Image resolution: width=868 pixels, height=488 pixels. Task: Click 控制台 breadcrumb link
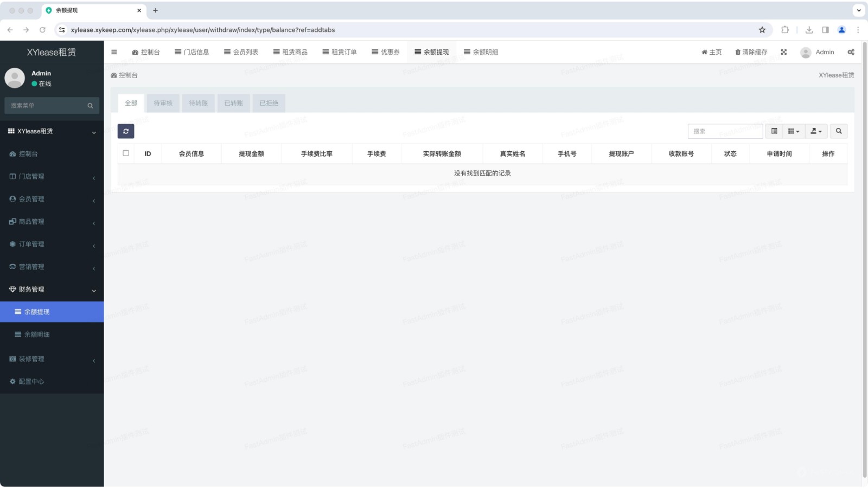(124, 75)
